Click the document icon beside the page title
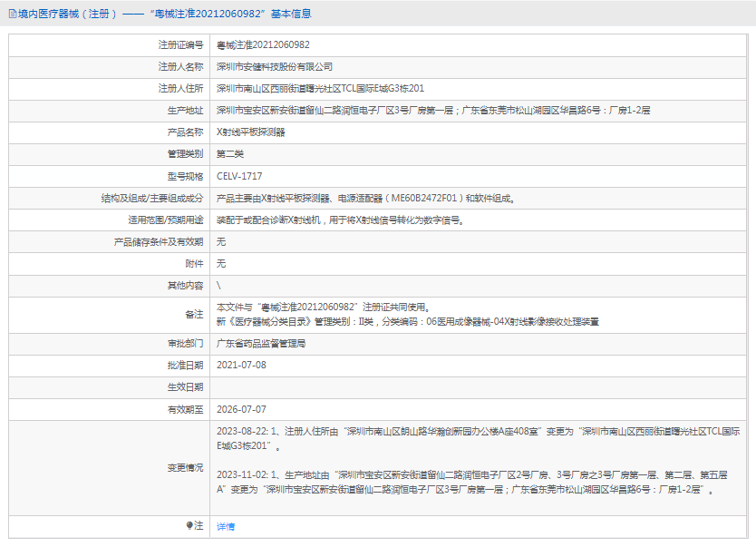The width and height of the screenshot is (756, 547). coord(13,14)
